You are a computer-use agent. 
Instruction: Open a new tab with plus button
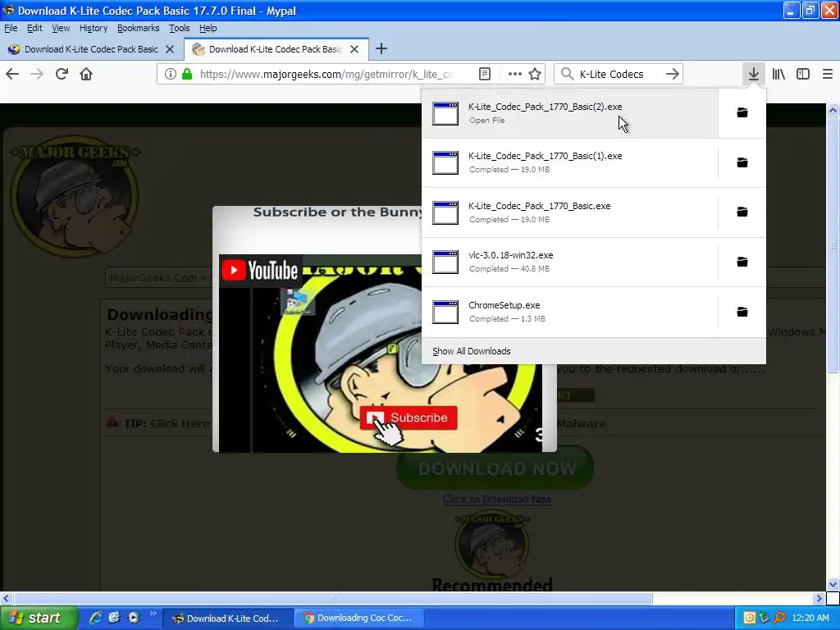[x=381, y=48]
